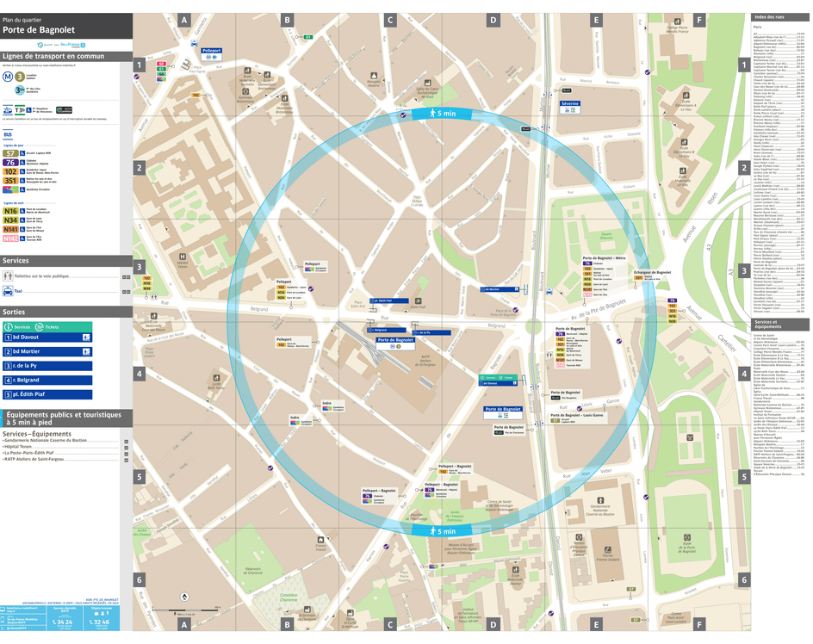Click the night bus N16 icon
Image resolution: width=813 pixels, height=644 pixels.
coord(9,211)
